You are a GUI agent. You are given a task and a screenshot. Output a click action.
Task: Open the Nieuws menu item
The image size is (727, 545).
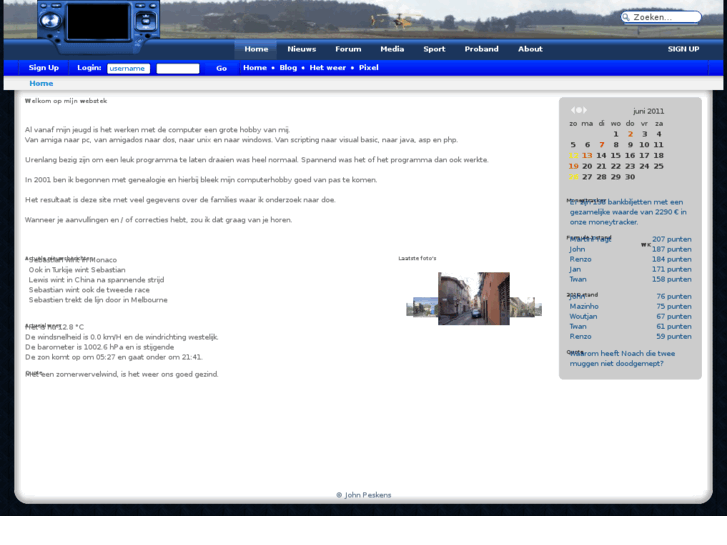(301, 49)
